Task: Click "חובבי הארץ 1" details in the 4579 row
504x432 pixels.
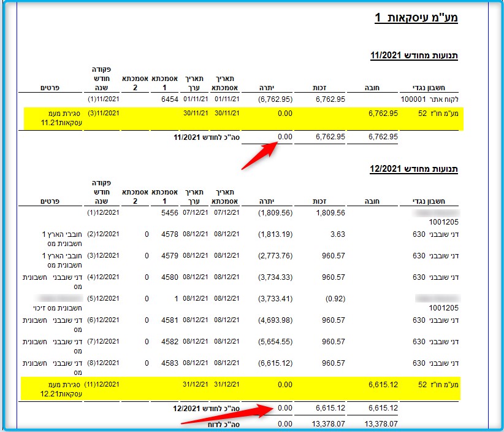Action: [62, 256]
